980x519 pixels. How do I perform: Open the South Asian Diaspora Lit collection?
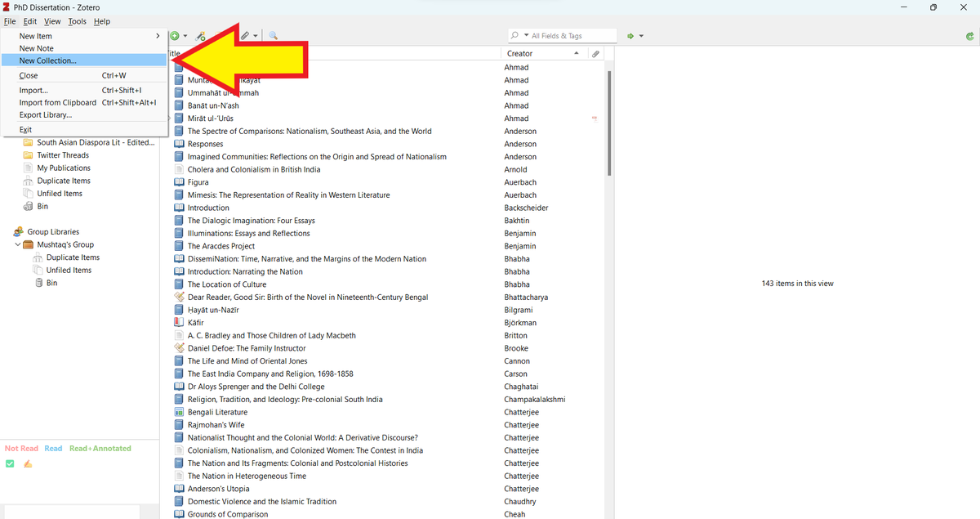point(96,142)
